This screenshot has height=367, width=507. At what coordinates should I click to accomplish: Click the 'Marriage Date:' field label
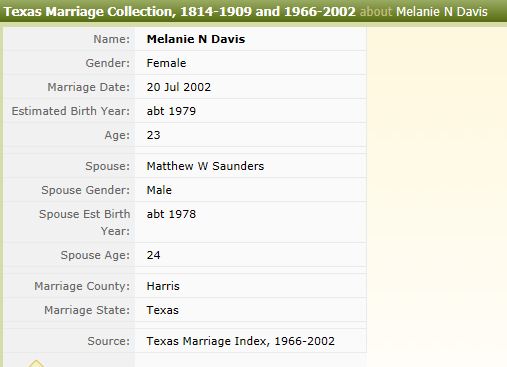click(89, 87)
